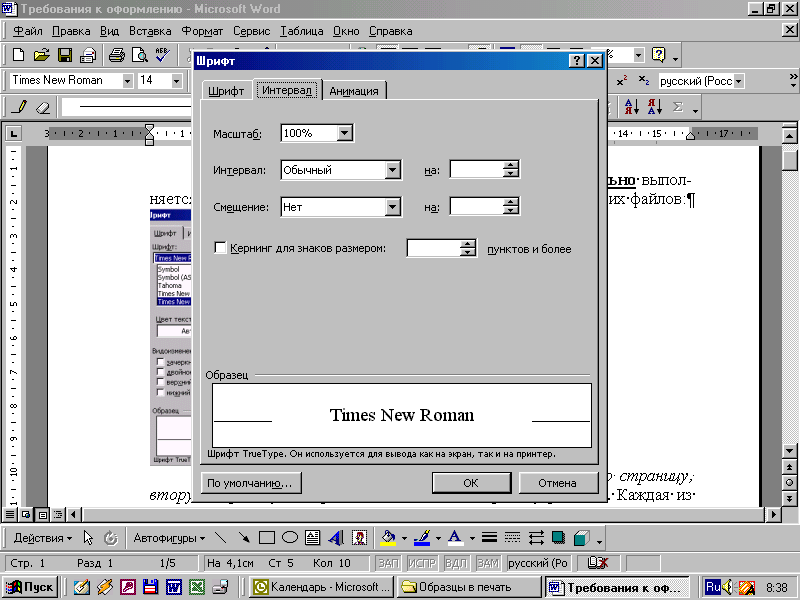Select the Rectangle drawing tool
800x600 pixels.
tap(267, 538)
